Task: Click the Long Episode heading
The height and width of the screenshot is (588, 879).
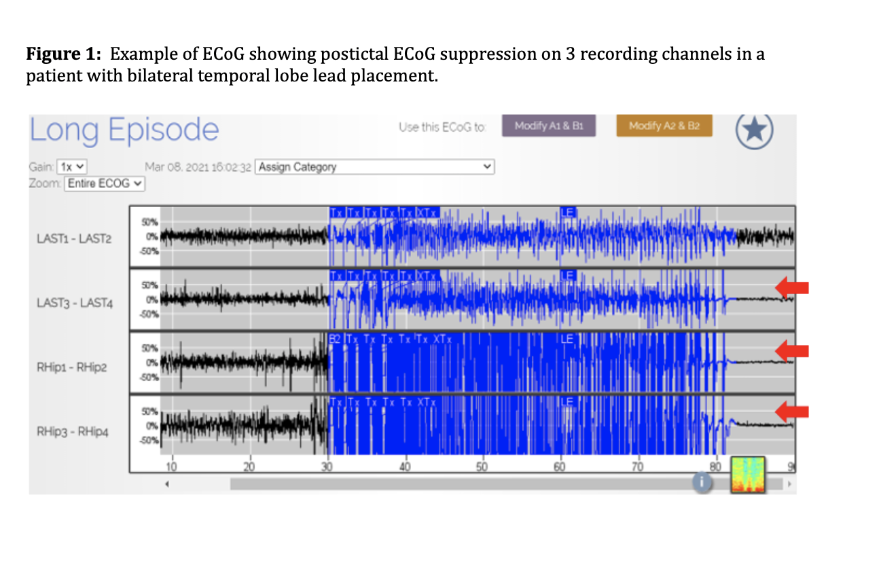Action: [x=124, y=130]
